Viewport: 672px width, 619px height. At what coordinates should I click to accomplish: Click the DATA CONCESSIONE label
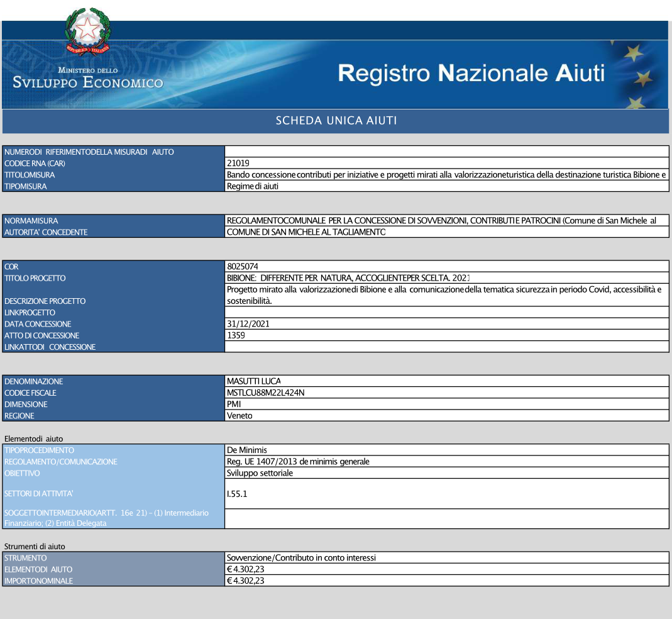pyautogui.click(x=38, y=325)
